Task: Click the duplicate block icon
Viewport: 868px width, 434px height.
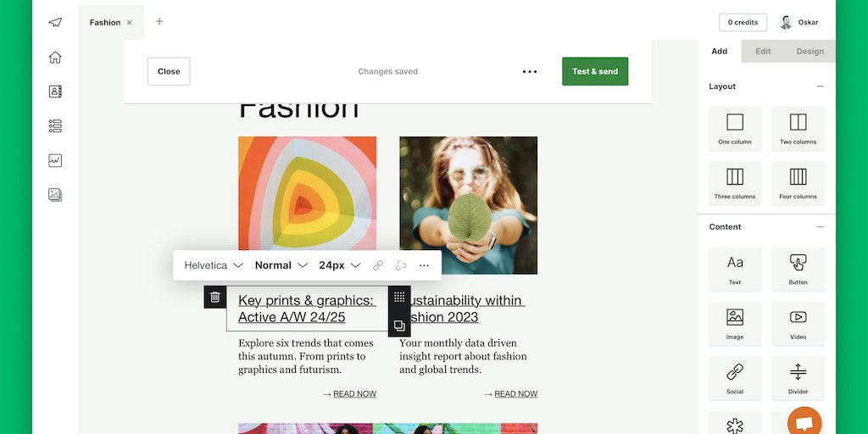Action: (x=399, y=325)
